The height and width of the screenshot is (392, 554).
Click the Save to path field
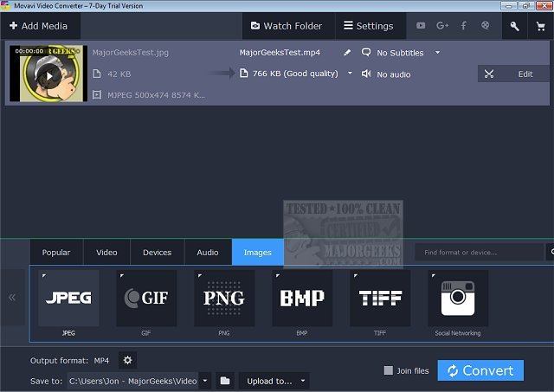pos(132,381)
